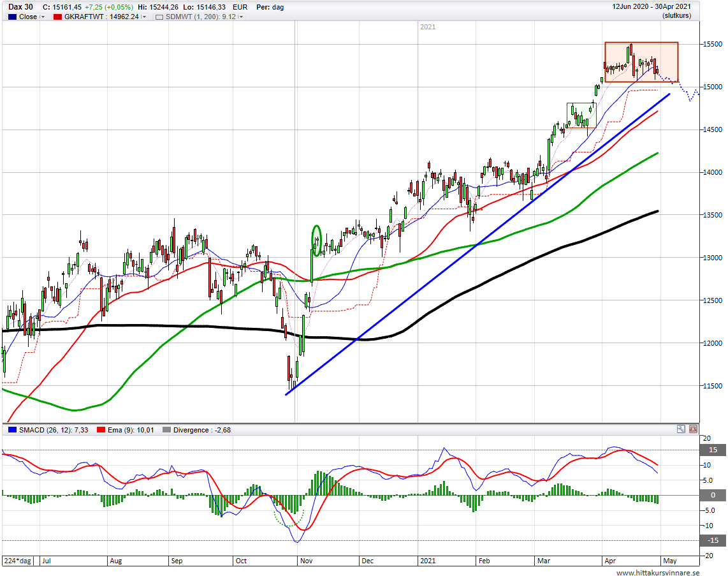The height and width of the screenshot is (576, 728).
Task: Click the gray SDMWT color swatch
Action: (x=159, y=17)
